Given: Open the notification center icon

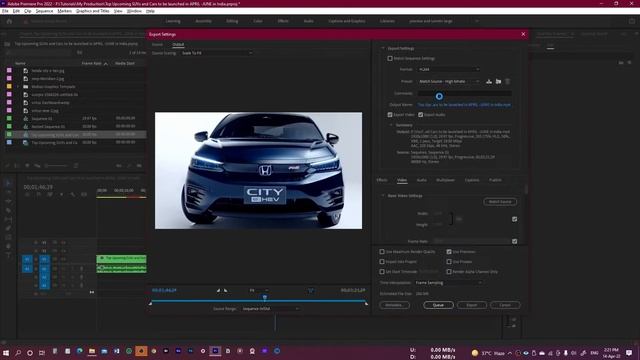Looking at the screenshot, I should coord(629,352).
